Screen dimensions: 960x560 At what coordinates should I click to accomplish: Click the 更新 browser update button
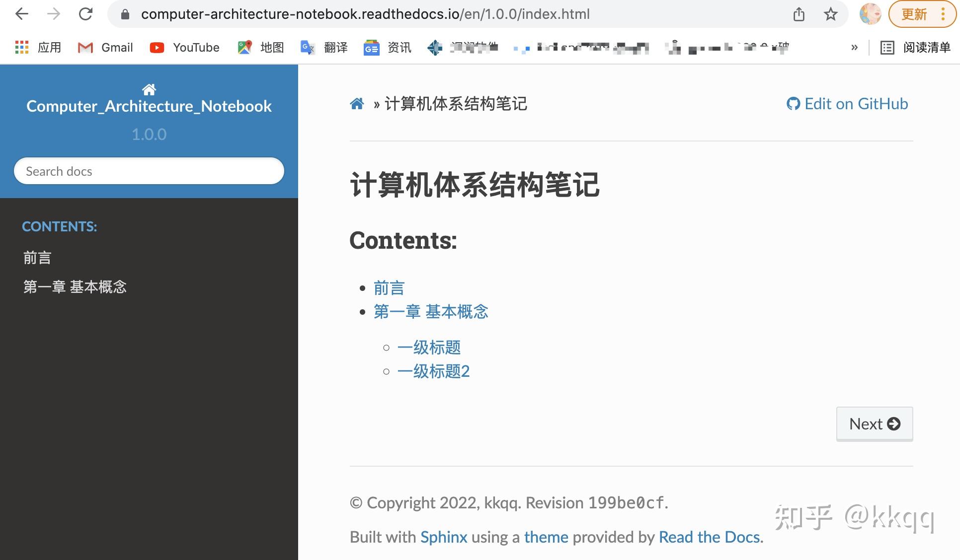915,14
